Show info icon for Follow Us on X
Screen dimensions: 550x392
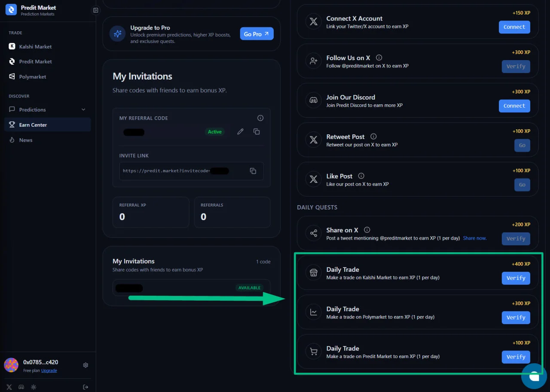coord(379,58)
